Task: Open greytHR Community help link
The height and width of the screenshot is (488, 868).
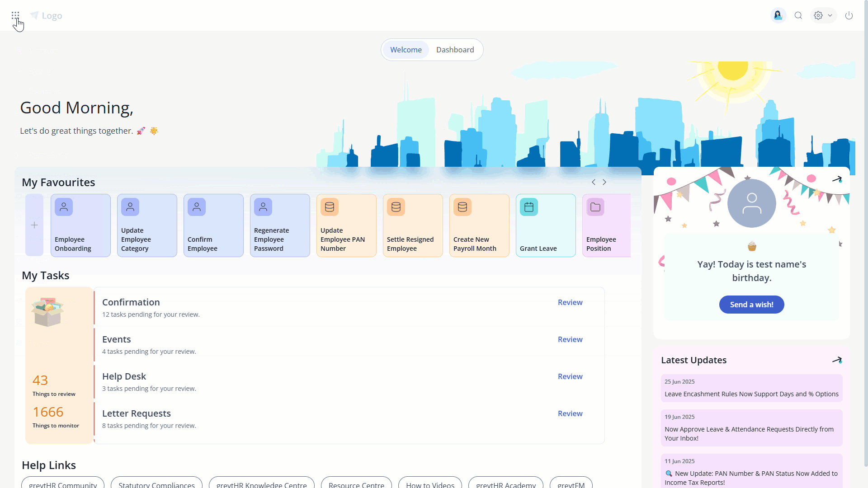Action: coord(63,484)
